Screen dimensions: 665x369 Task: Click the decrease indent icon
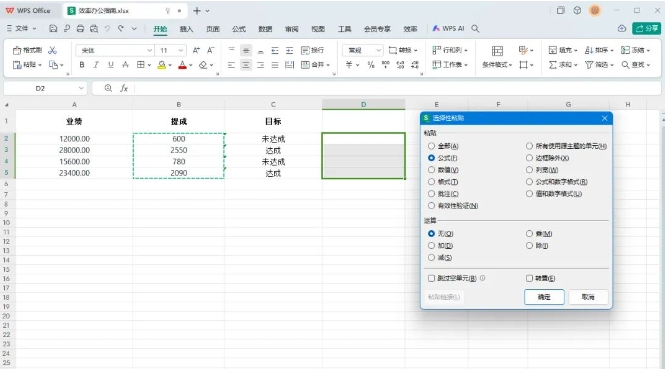coord(275,50)
